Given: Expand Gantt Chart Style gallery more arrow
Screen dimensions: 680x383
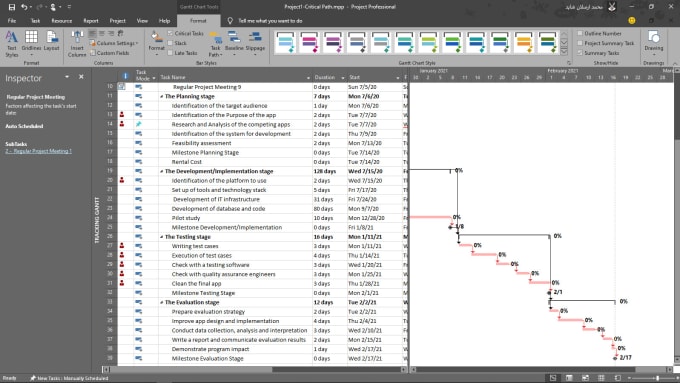Looking at the screenshot, I should (564, 52).
